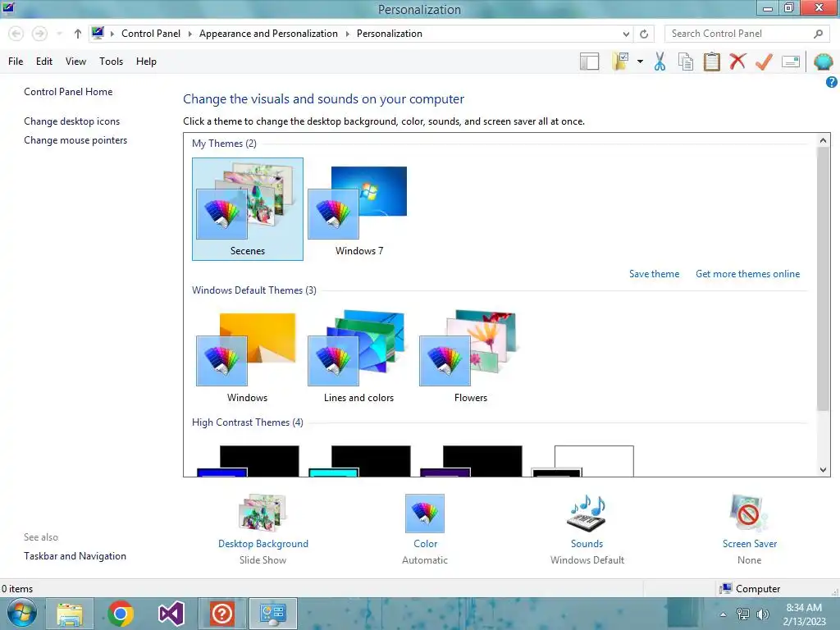Viewport: 840px width, 630px height.
Task: Open the blue Help question icon
Action: coord(832,82)
